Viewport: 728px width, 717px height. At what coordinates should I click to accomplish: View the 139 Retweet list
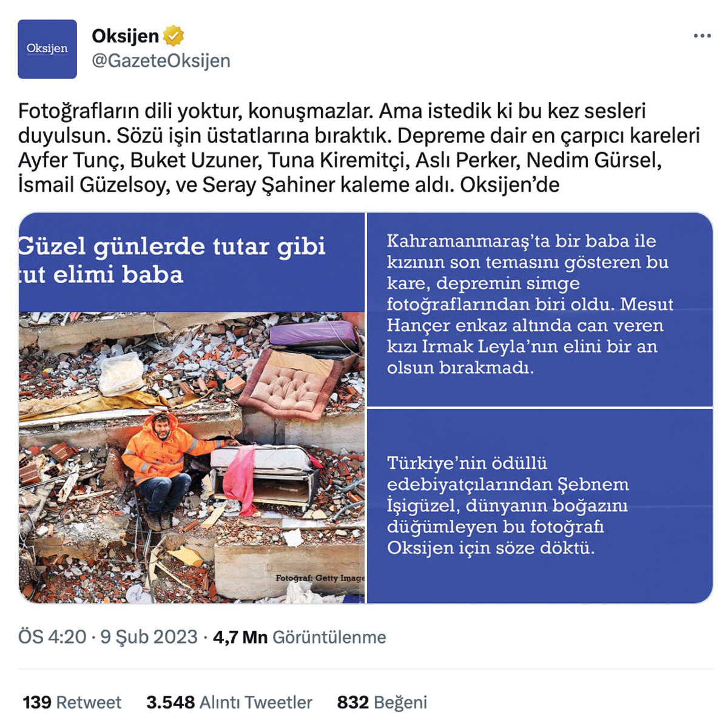(x=72, y=702)
